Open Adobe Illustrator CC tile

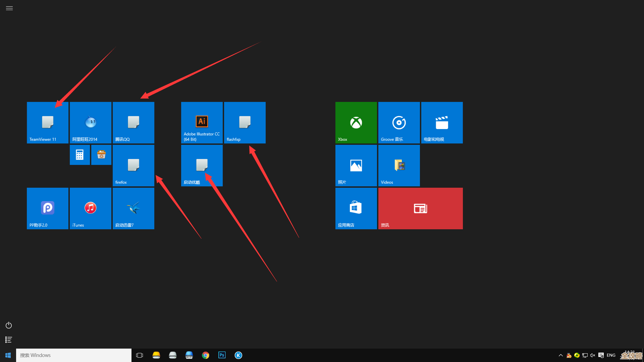click(202, 123)
